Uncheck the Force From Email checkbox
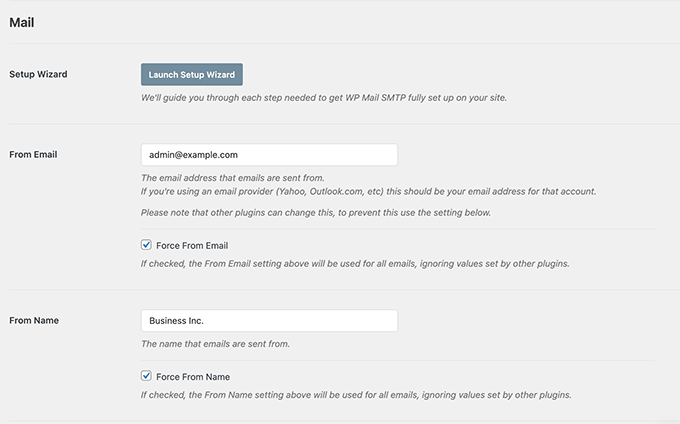Viewport: 680px width, 424px height. click(146, 245)
